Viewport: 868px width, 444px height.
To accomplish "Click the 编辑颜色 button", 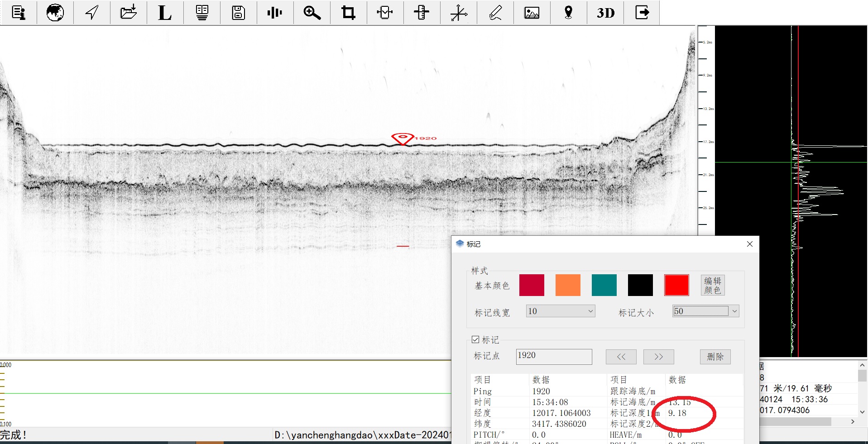I will pyautogui.click(x=712, y=285).
